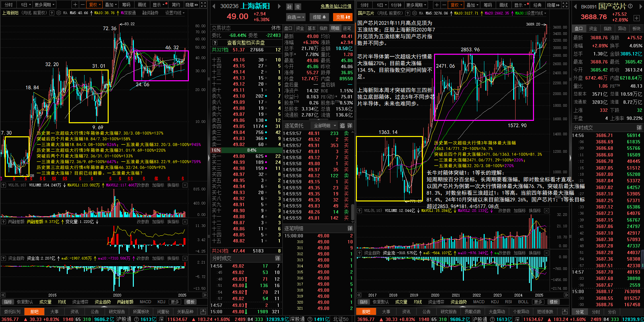Open 叠加 overlay dropdown in left toolbar
The image size is (644, 322).
click(111, 5)
